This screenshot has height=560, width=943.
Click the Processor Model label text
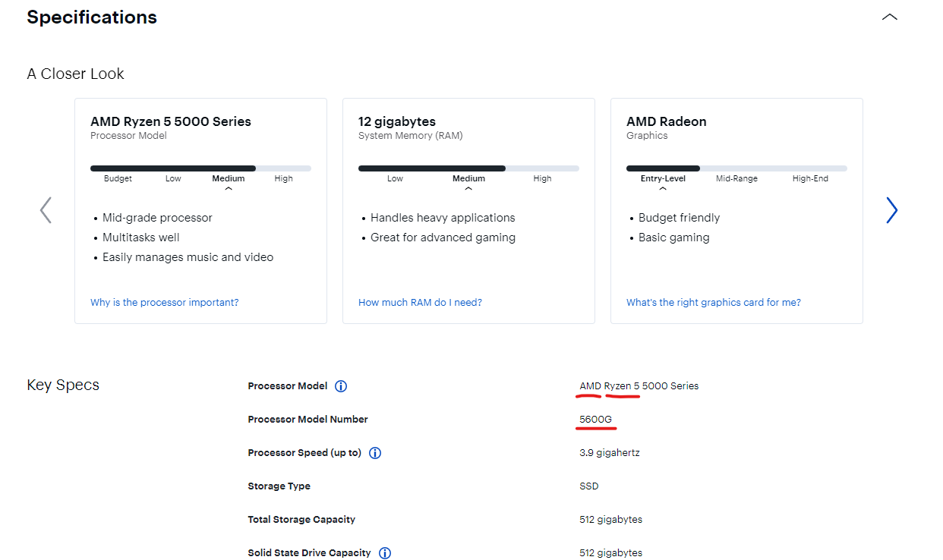pyautogui.click(x=288, y=386)
